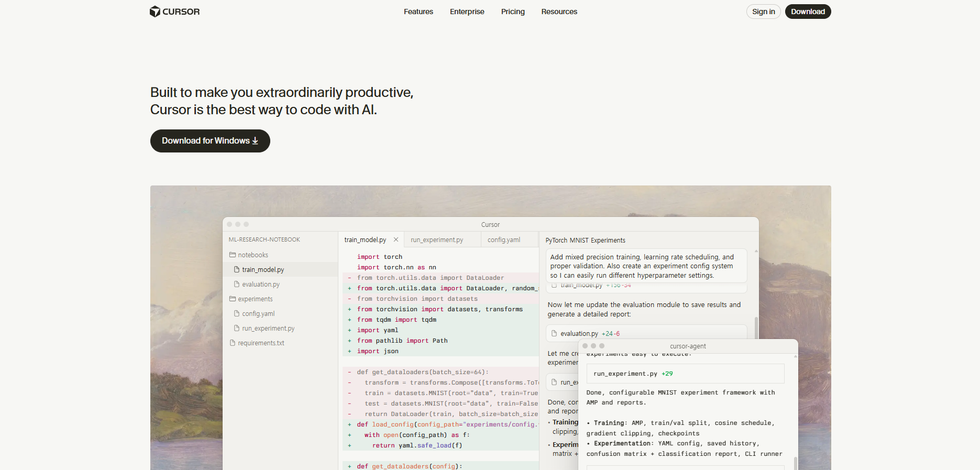Open evaluation.py in file tree
The height and width of the screenshot is (470, 980).
coord(261,285)
